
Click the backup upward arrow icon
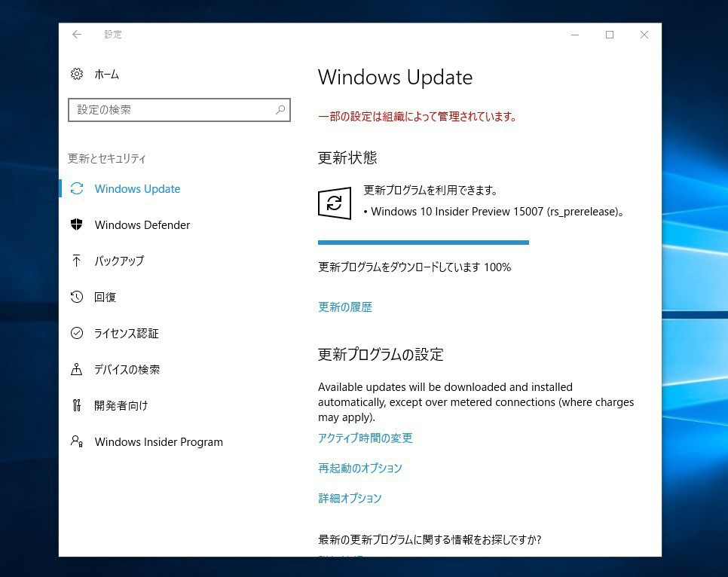[x=77, y=261]
